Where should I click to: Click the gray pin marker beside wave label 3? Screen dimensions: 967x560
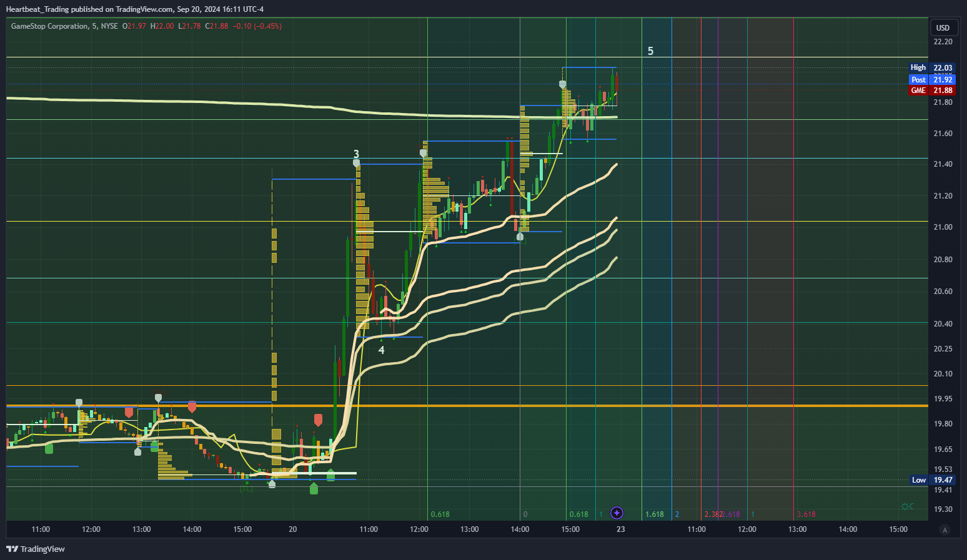click(356, 163)
